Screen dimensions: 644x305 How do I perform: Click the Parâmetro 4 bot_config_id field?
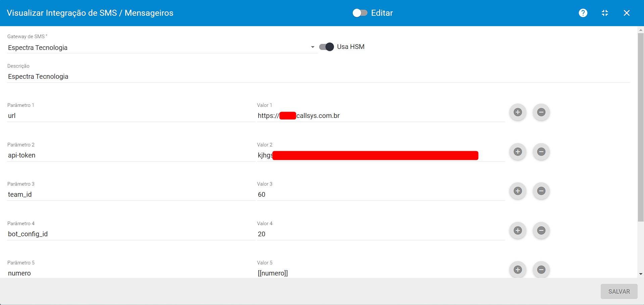(x=131, y=234)
